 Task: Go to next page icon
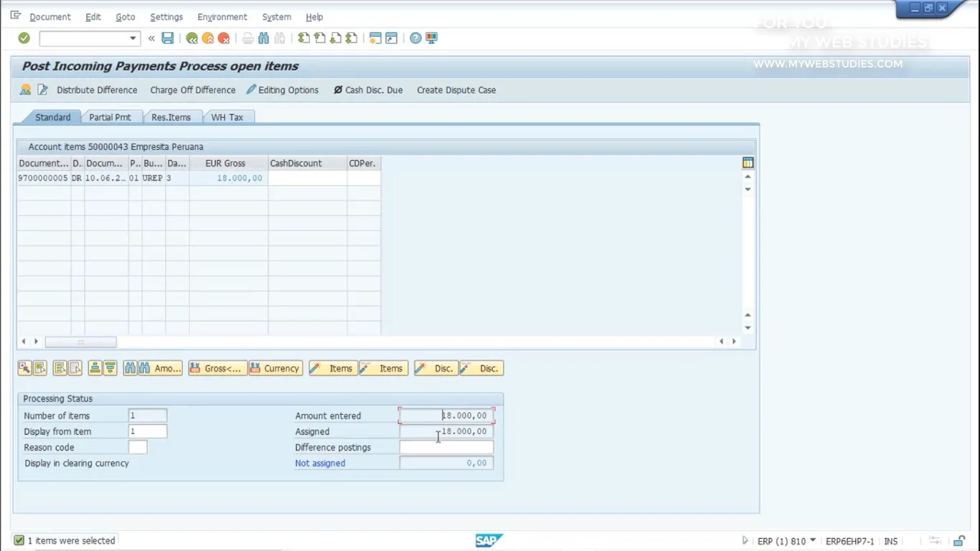click(335, 38)
